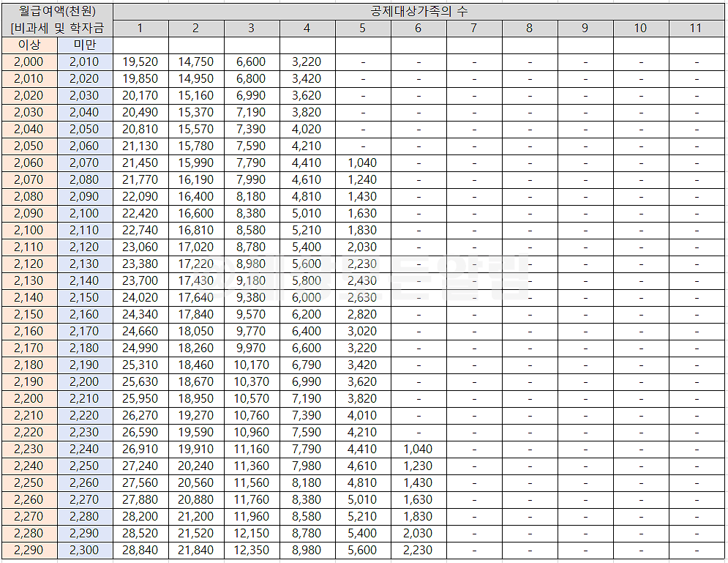Select the cell showing 14,750
728x563 pixels.
(x=196, y=61)
